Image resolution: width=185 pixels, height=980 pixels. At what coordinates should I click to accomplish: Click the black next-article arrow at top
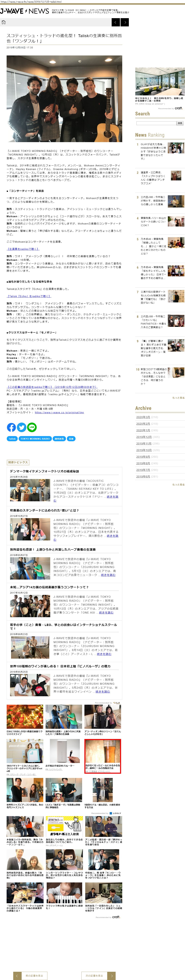tap(125, 22)
